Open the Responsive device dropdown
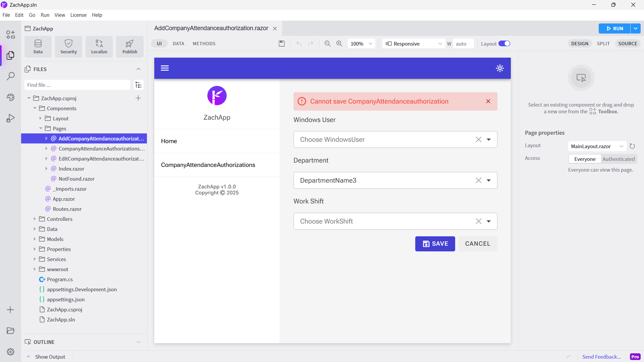 [x=414, y=44]
